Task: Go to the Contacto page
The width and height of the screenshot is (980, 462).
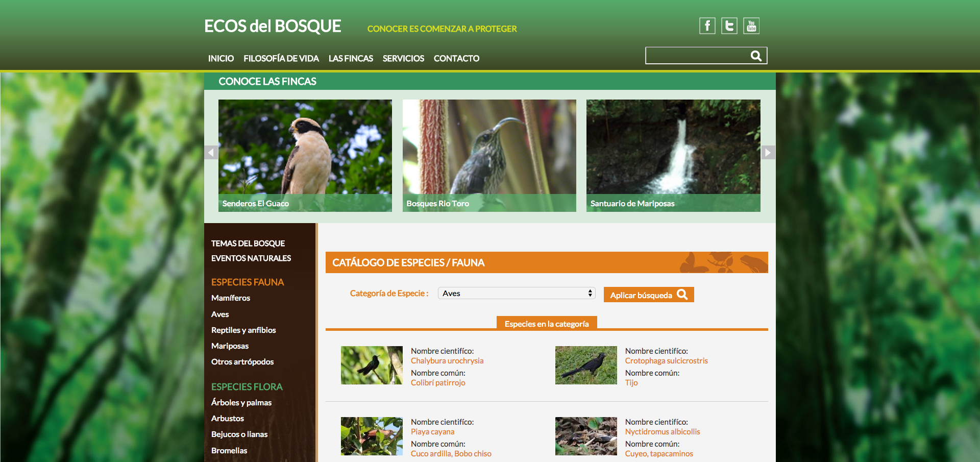Action: point(456,59)
